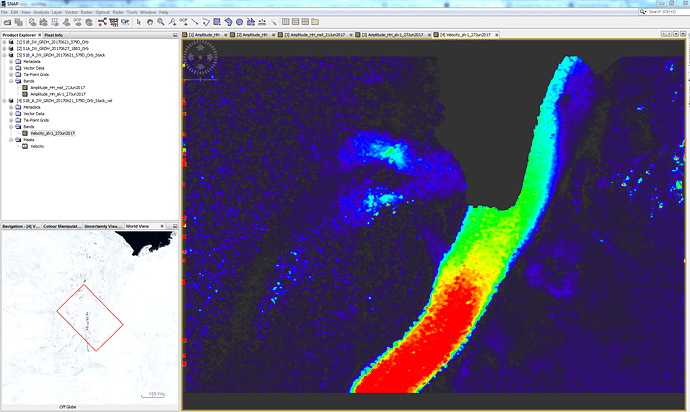Close the [4] Velocity_slv1_27Jun2017 tab
Viewport: 690px width, 412px height.
(x=497, y=35)
